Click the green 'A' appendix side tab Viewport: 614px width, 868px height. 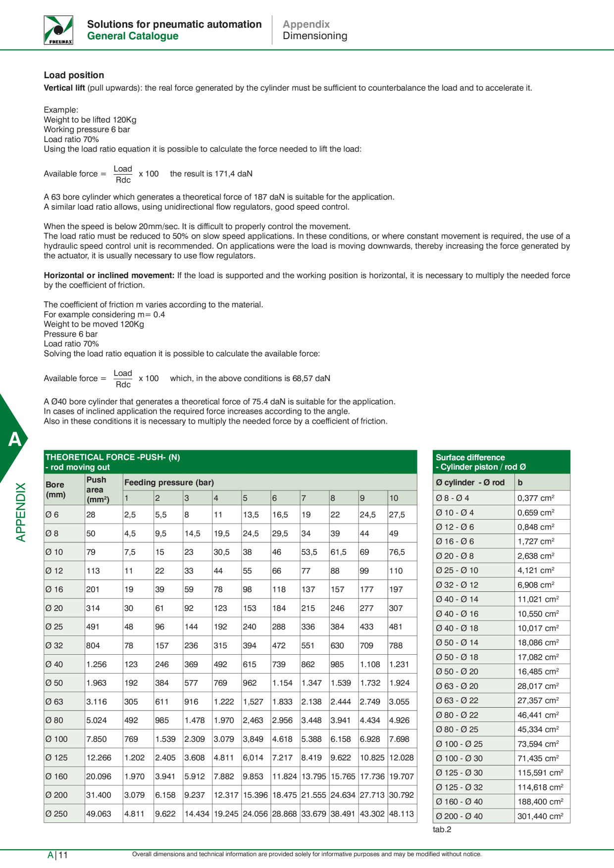pos(15,439)
